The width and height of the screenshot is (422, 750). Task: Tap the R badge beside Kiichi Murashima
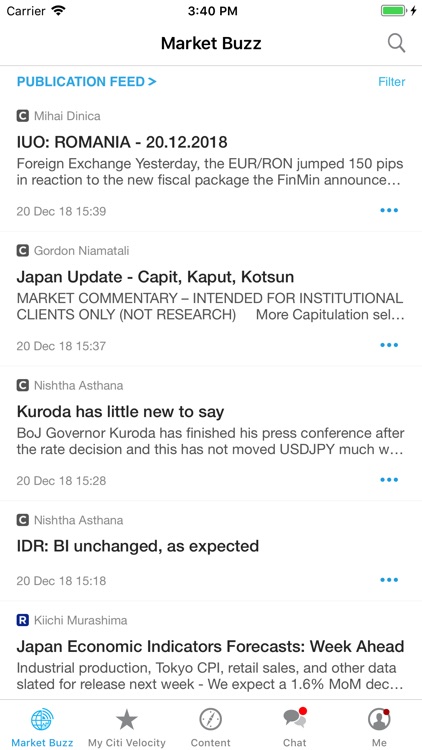[22, 620]
